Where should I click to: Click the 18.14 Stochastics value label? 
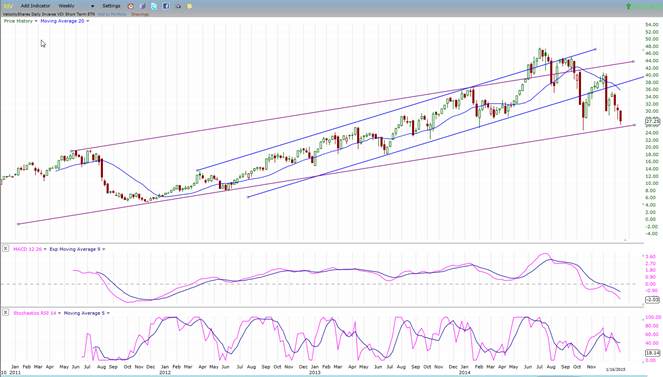point(653,353)
